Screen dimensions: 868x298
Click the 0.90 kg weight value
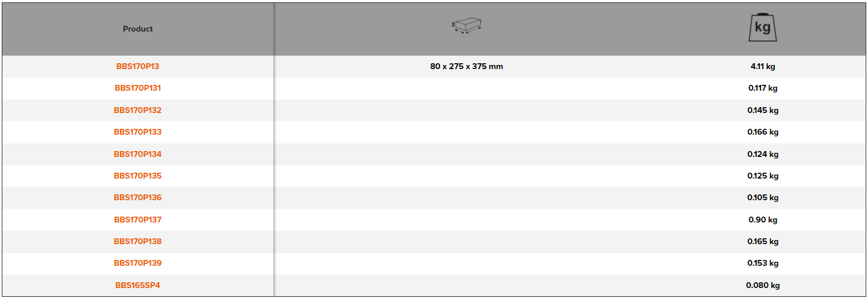click(x=763, y=220)
